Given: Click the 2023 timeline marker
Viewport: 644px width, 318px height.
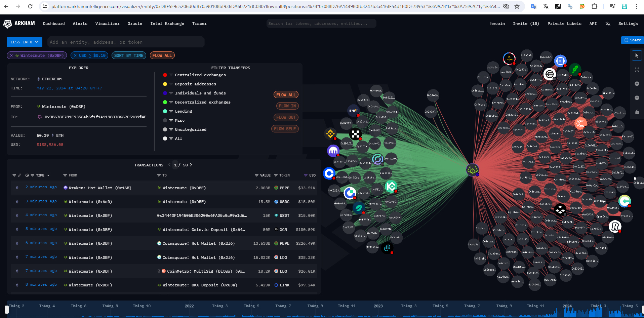Looking at the screenshot, I should 378,306.
